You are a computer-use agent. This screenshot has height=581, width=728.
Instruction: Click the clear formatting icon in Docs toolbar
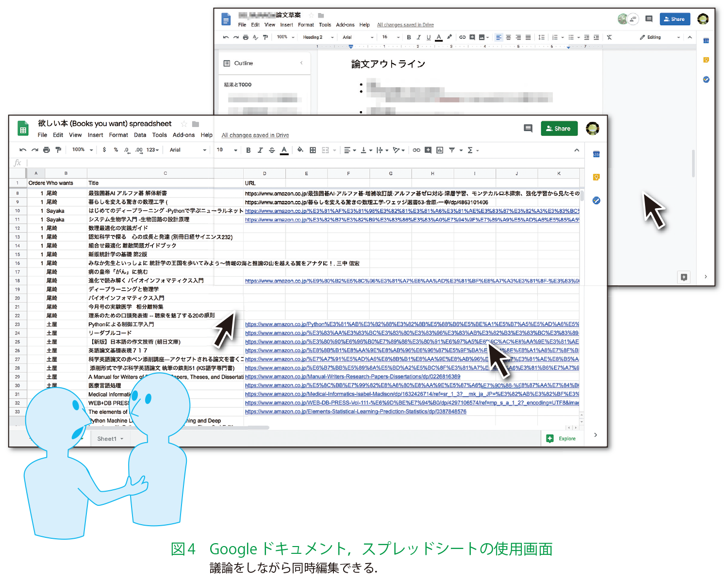coord(609,37)
